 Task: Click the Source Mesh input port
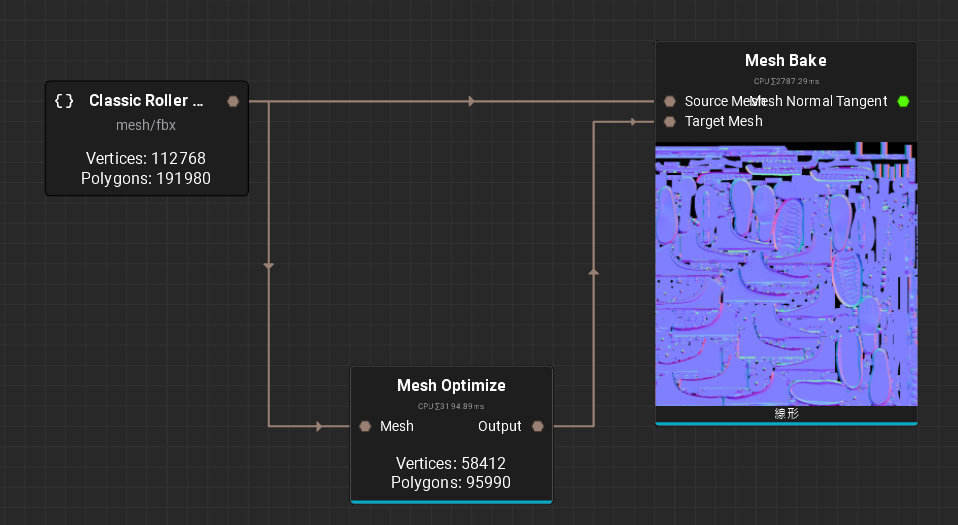(670, 101)
